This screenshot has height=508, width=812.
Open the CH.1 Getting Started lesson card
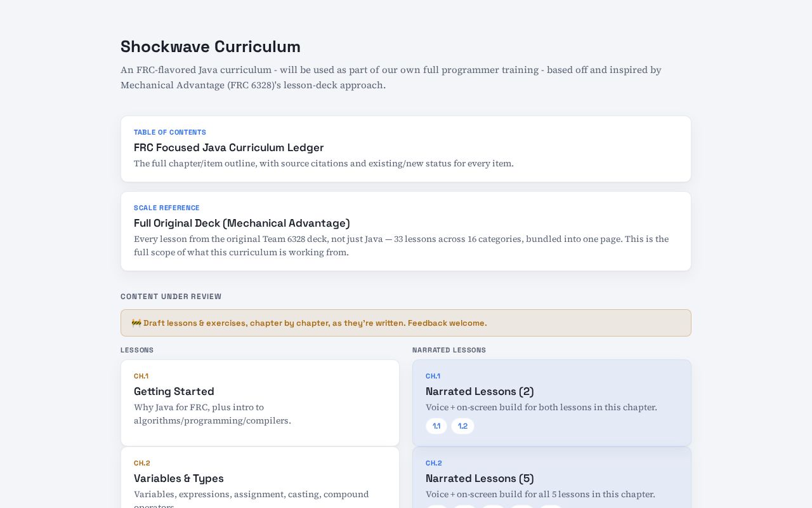(x=260, y=403)
